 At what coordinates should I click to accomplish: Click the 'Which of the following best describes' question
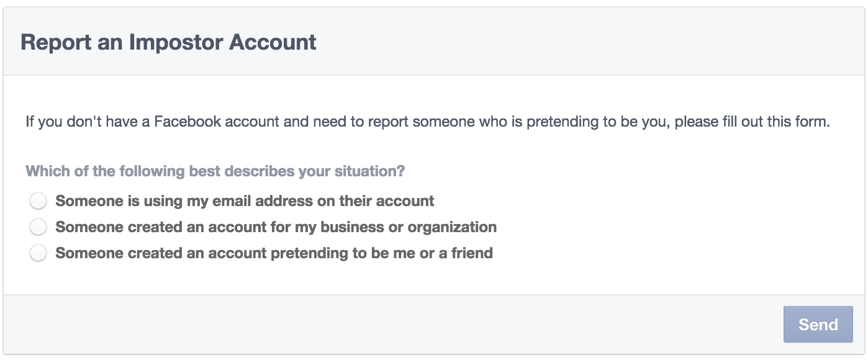[x=215, y=171]
